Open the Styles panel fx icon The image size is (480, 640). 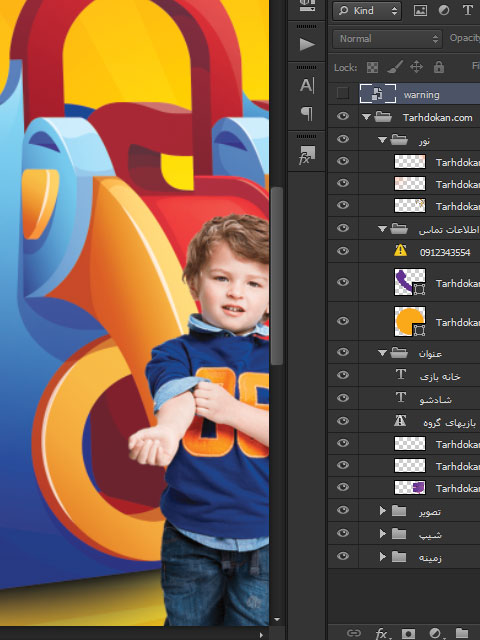(x=307, y=155)
